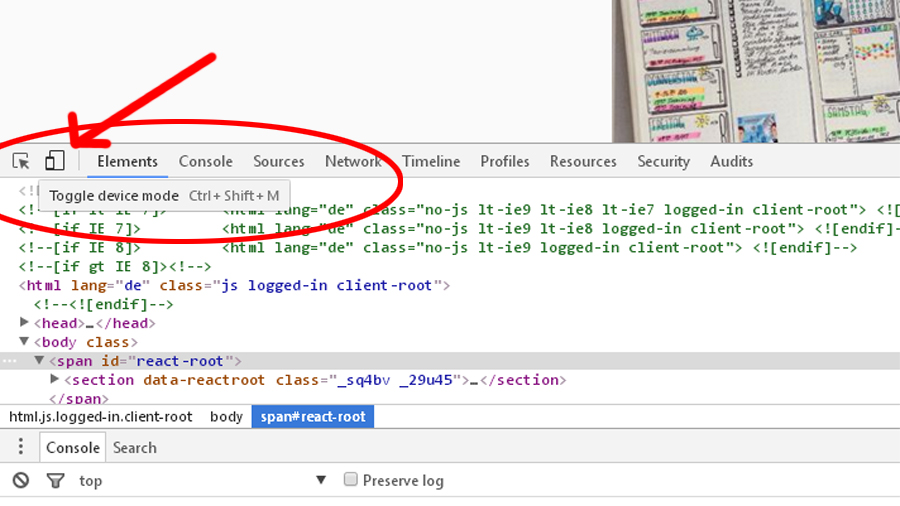Select the drawer Console tab
The height and width of the screenshot is (506, 900).
coord(73,447)
